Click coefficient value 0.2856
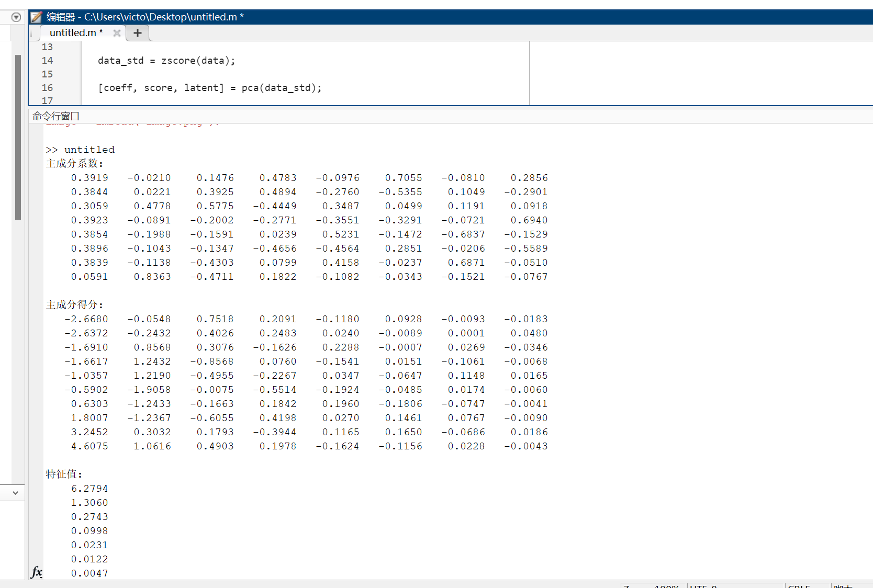 [529, 178]
